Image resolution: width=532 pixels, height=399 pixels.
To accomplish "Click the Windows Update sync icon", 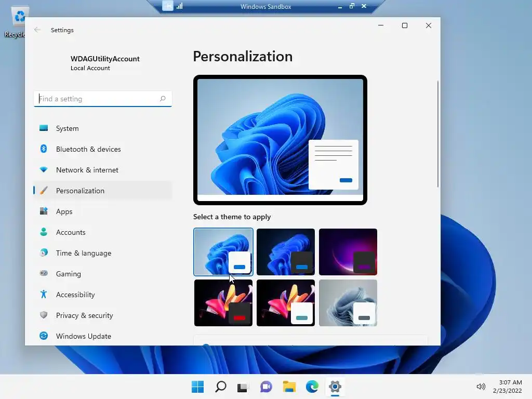I will point(44,336).
